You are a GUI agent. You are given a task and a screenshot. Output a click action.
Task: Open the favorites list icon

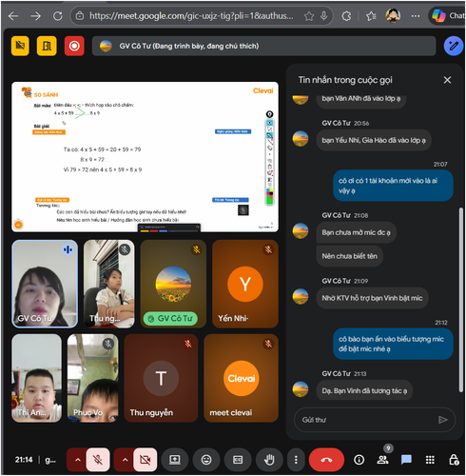[x=371, y=15]
